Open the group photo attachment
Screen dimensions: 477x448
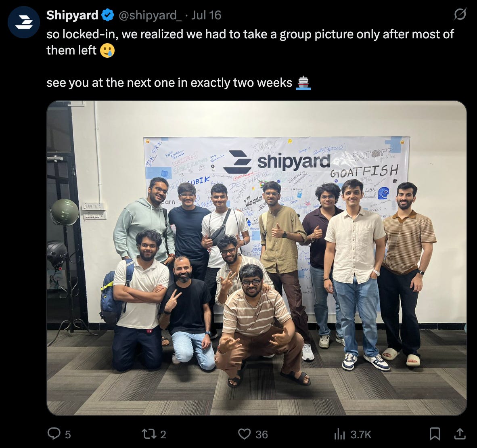pos(257,258)
